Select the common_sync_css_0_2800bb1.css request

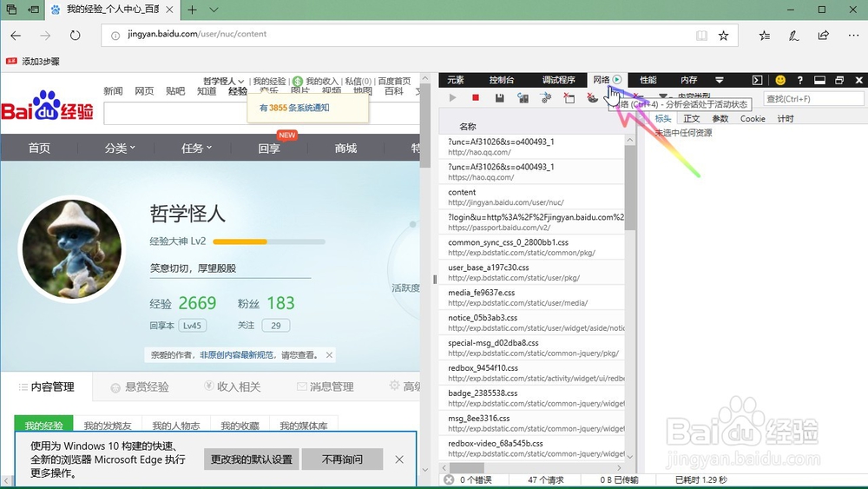[x=532, y=247]
